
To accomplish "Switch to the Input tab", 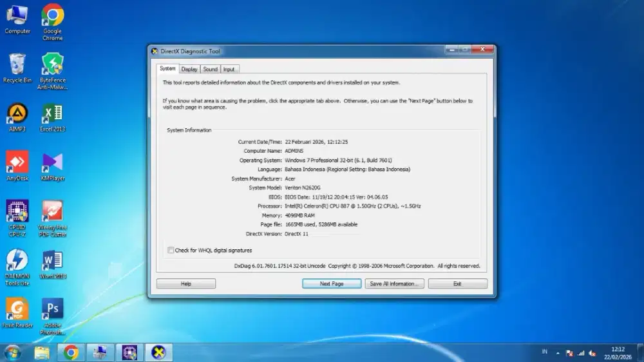I will [229, 69].
